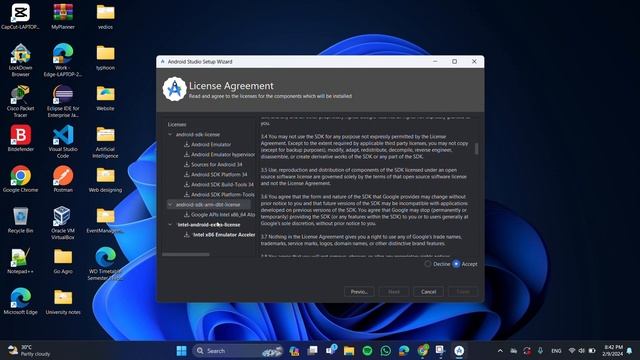640x360 pixels.
Task: Select the typhoon folder
Action: [x=105, y=57]
